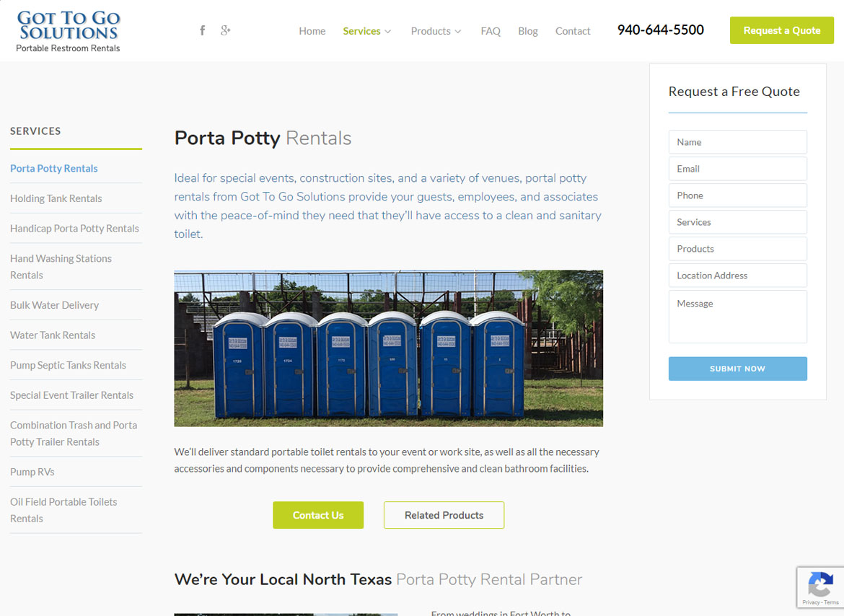Click the Request a Quote button

point(781,31)
